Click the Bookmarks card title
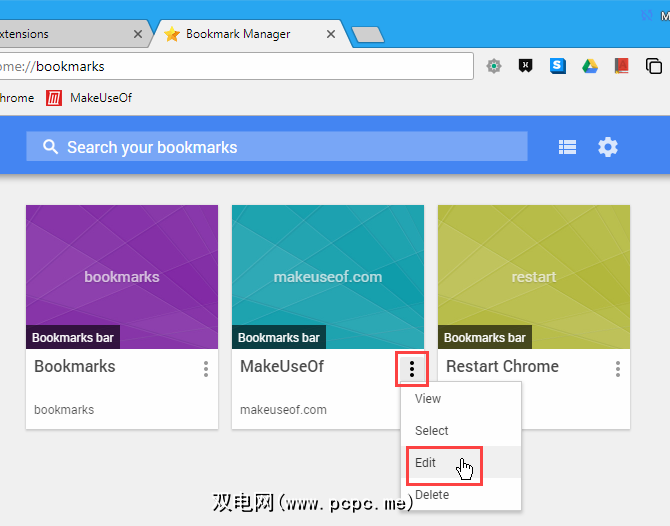The height and width of the screenshot is (526, 670). pyautogui.click(x=75, y=366)
